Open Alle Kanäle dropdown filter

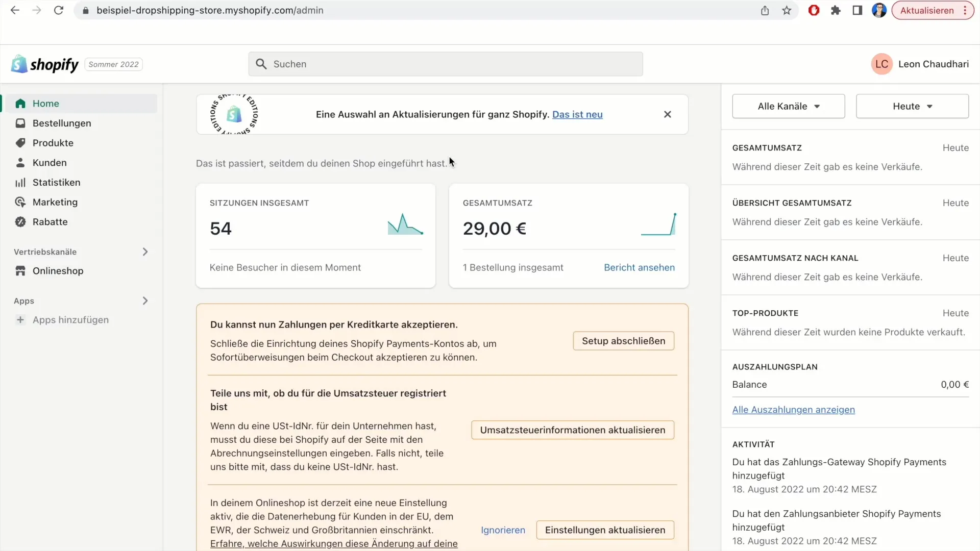point(788,106)
